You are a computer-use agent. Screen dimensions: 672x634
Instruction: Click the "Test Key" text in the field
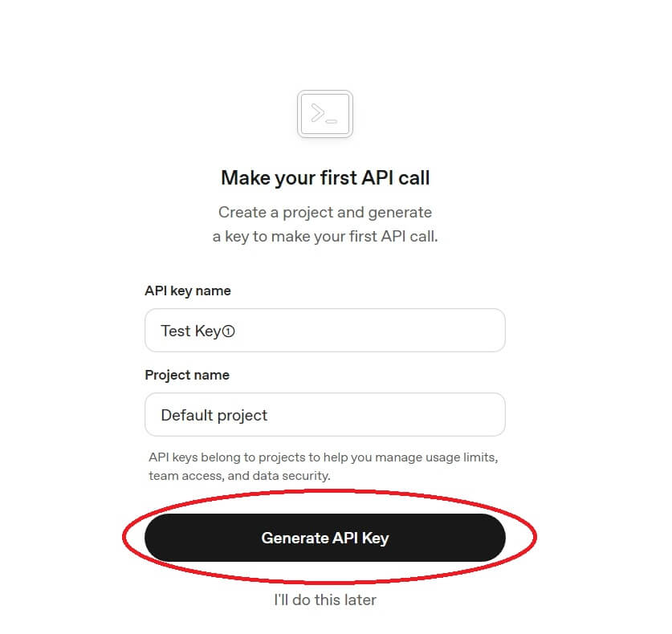click(190, 331)
